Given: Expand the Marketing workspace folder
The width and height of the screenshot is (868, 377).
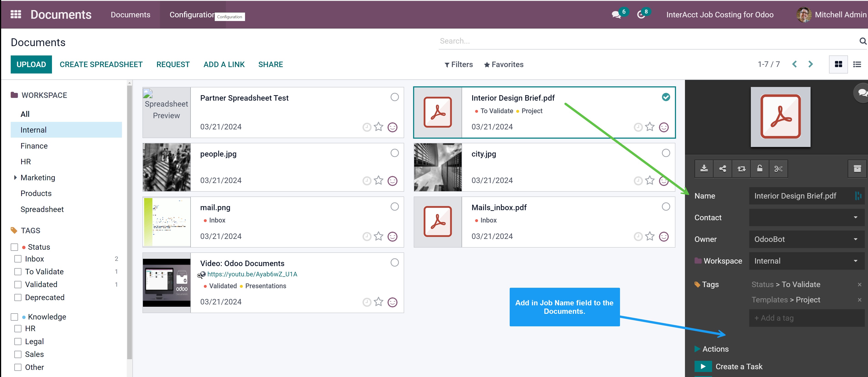Looking at the screenshot, I should [x=15, y=178].
